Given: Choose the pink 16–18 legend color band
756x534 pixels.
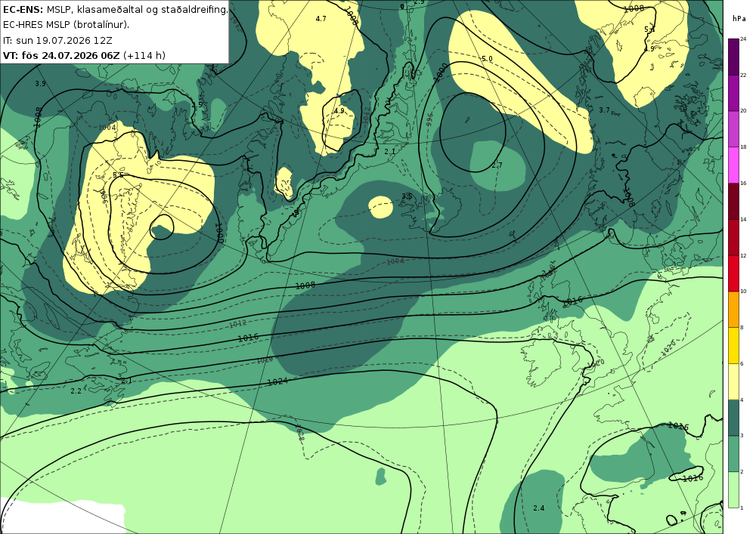Looking at the screenshot, I should pyautogui.click(x=733, y=165).
